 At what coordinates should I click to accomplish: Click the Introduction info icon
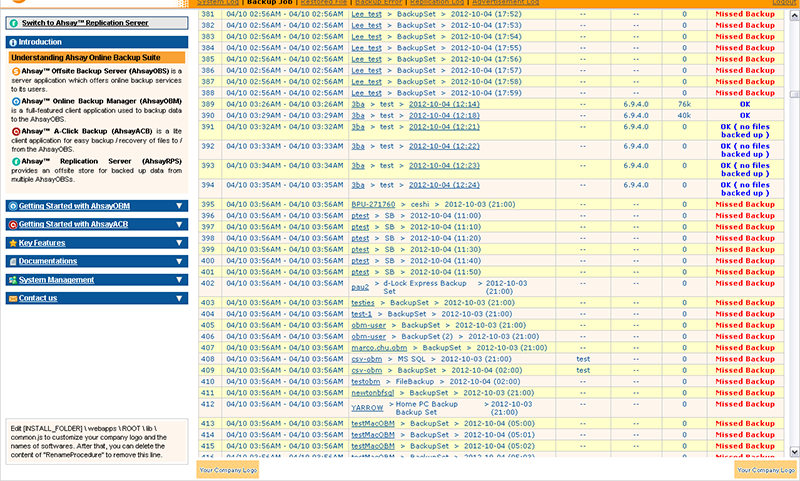point(13,42)
